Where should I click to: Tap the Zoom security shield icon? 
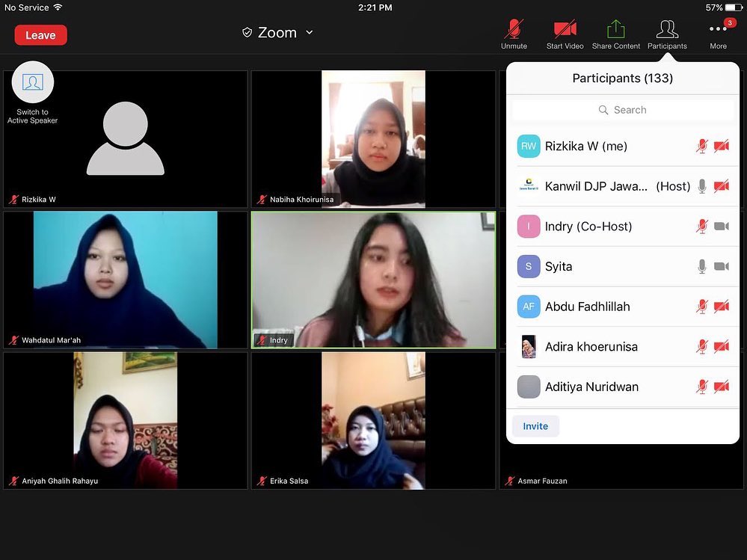(248, 33)
